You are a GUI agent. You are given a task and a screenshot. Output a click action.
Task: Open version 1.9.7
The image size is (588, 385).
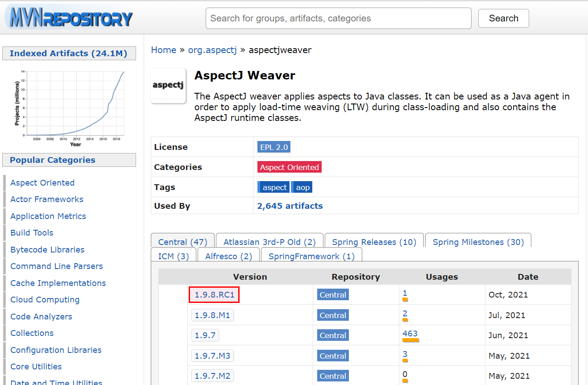coord(205,335)
